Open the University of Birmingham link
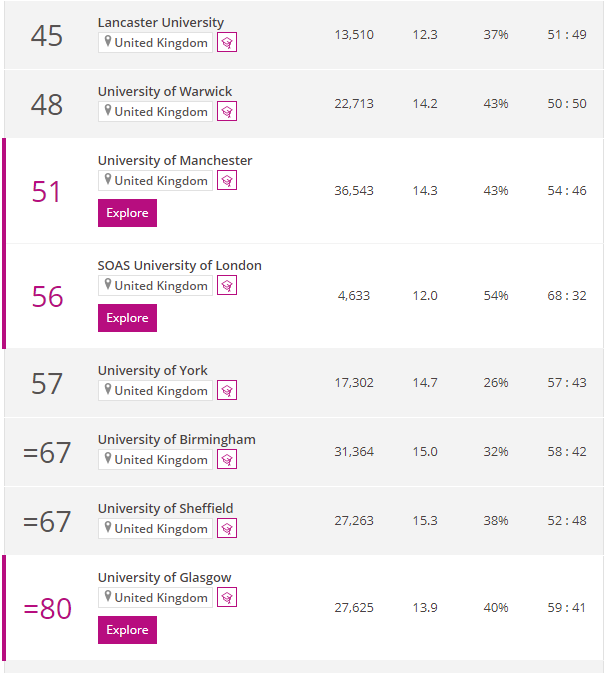The width and height of the screenshot is (608, 673). click(x=176, y=439)
